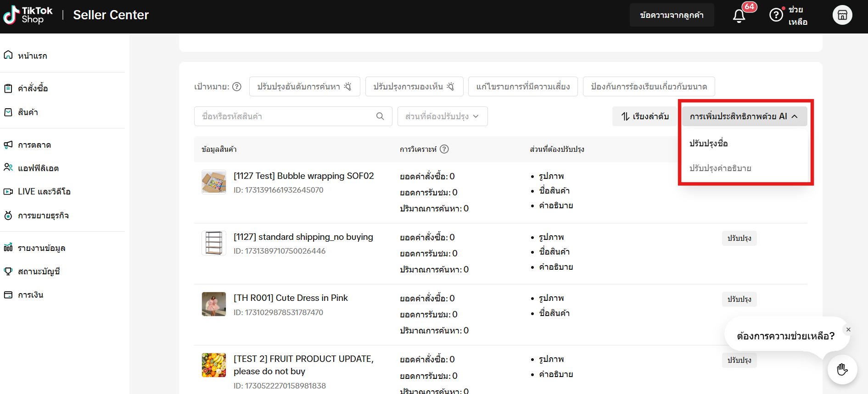
Task: Click the TikTok Shop logo
Action: coord(28,15)
